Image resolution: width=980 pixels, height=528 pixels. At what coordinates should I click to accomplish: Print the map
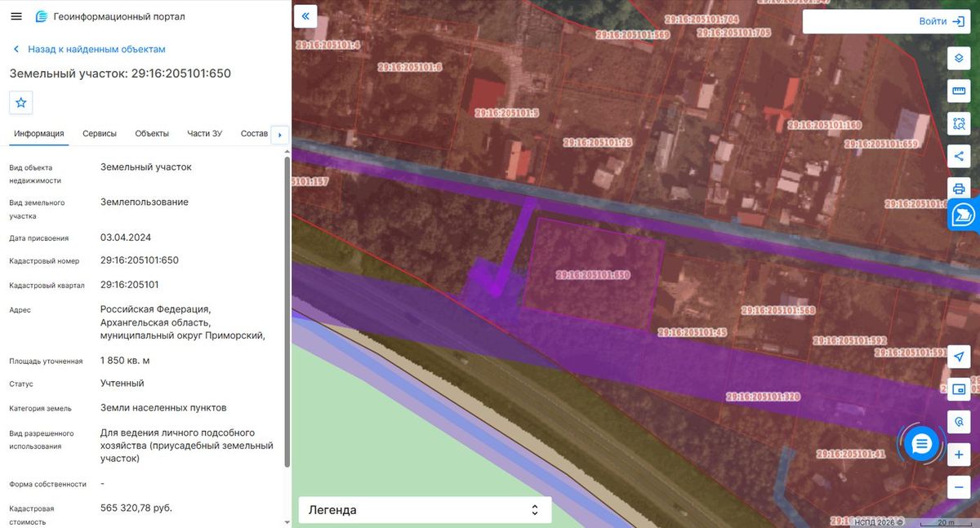pyautogui.click(x=959, y=189)
